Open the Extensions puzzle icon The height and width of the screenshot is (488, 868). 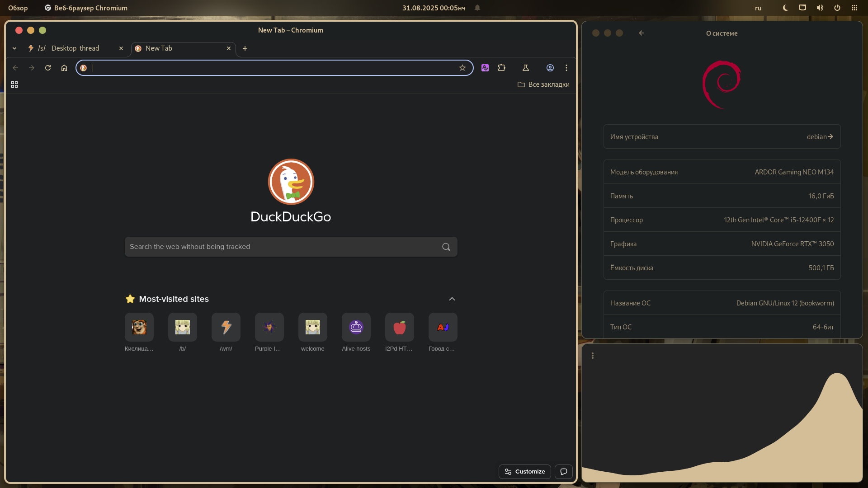click(502, 68)
